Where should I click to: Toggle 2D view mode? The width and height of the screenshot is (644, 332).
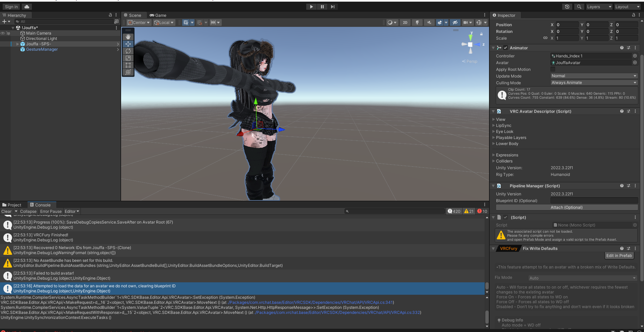coord(405,22)
